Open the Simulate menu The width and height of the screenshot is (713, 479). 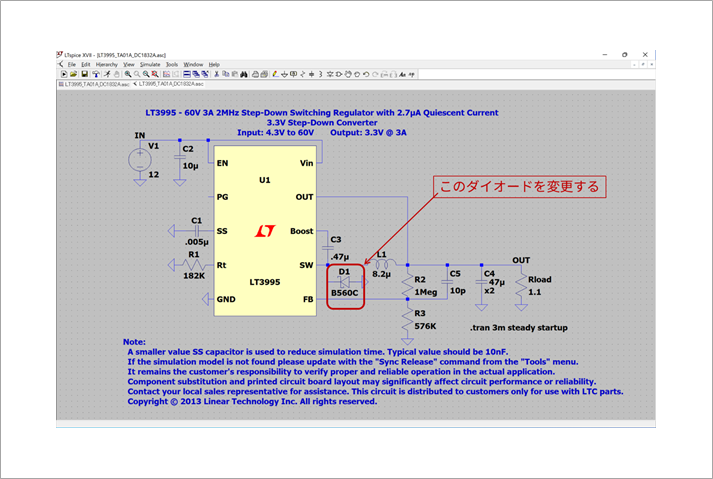[x=151, y=64]
